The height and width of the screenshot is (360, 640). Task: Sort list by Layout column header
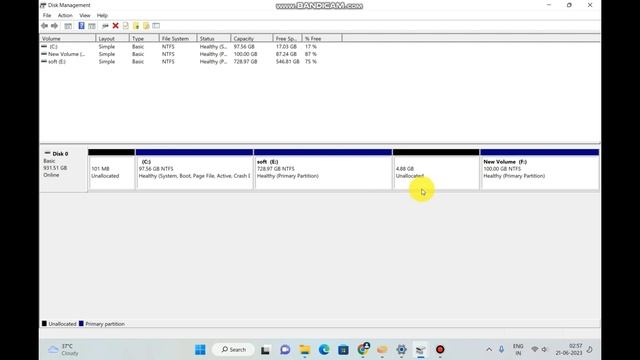coord(113,38)
